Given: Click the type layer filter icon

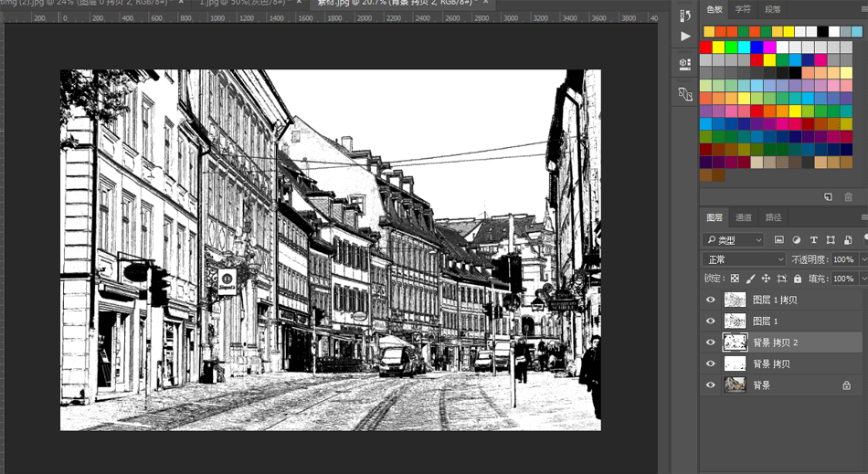Looking at the screenshot, I should [813, 240].
